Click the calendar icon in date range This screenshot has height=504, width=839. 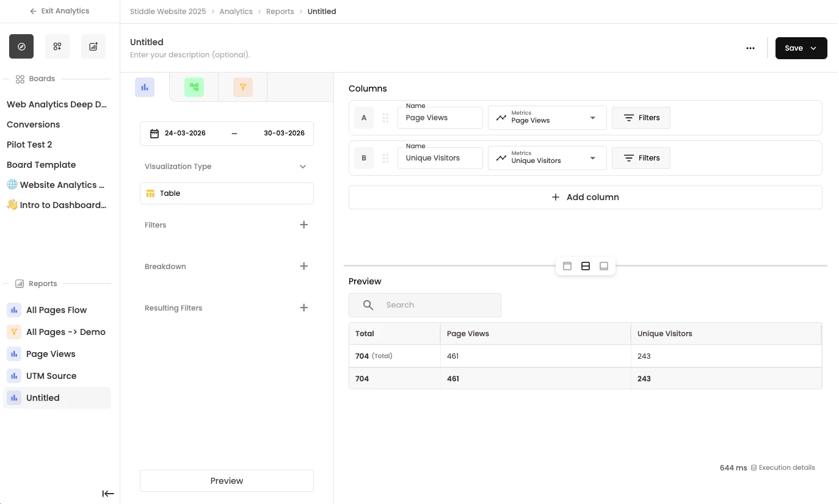pos(154,133)
